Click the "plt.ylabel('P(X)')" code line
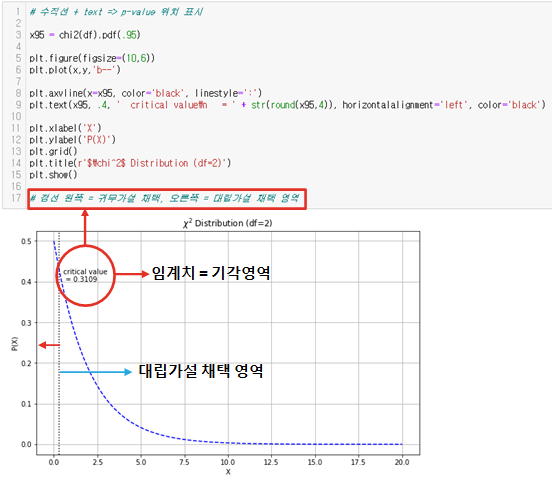 (72, 139)
